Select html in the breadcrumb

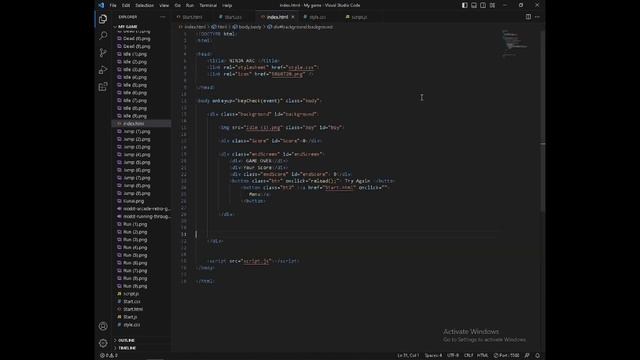pyautogui.click(x=220, y=27)
